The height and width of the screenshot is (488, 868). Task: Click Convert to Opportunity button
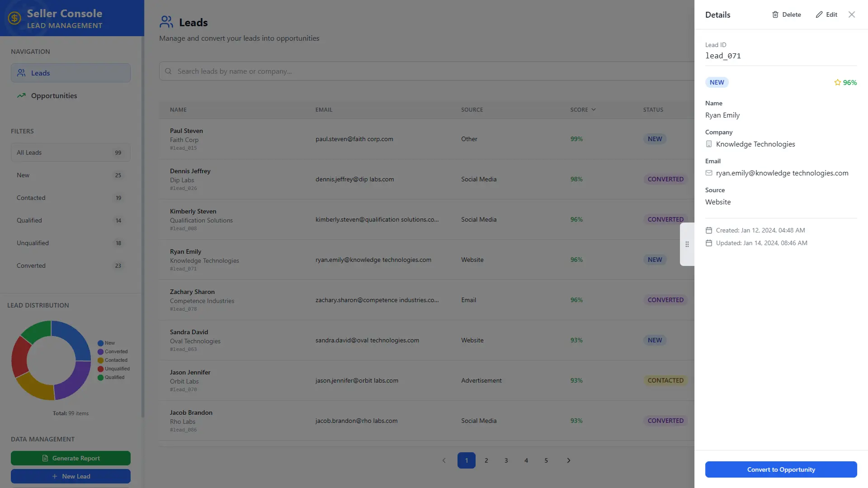click(781, 469)
